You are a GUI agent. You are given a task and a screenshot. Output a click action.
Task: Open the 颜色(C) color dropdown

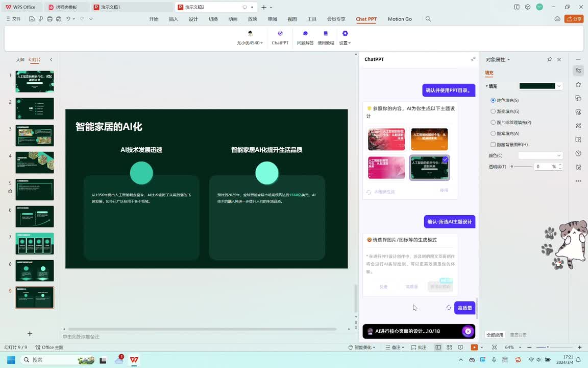540,155
